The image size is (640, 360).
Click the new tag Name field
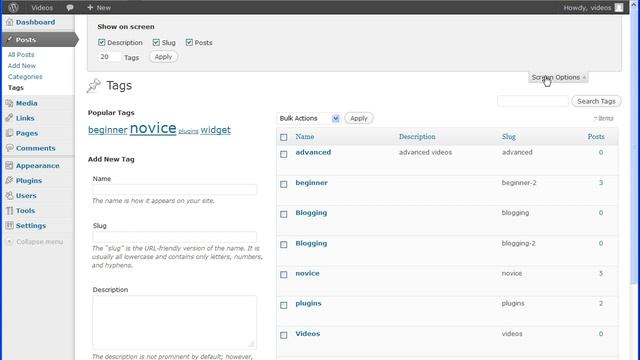[174, 189]
